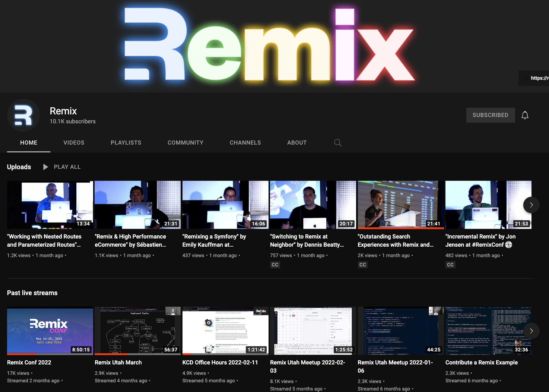Open the Community tab
549x392 pixels.
pos(185,143)
